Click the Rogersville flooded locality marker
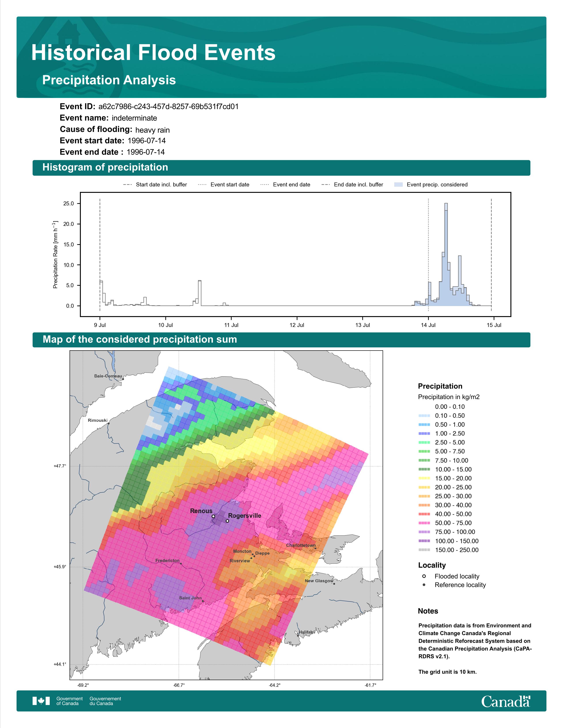This screenshot has height=728, width=563. pos(227,521)
